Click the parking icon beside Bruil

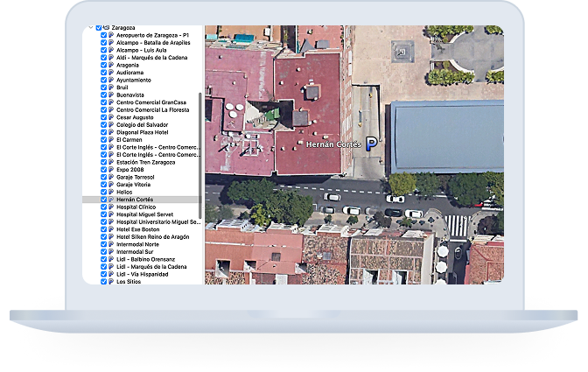click(x=111, y=88)
